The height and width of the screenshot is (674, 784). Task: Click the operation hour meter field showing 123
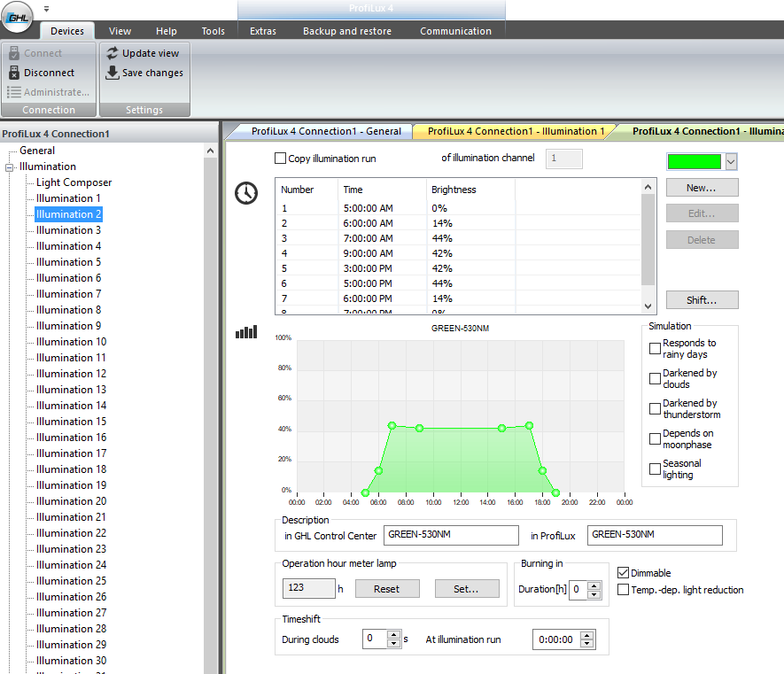coord(309,588)
